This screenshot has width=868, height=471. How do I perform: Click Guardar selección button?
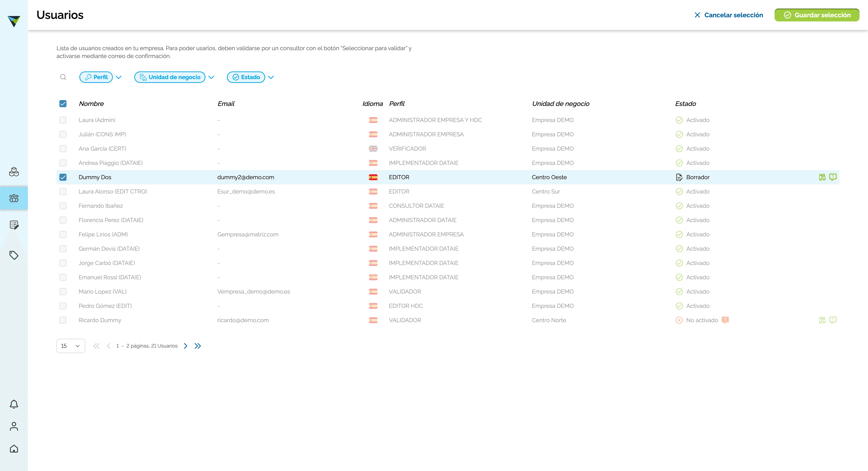click(817, 15)
